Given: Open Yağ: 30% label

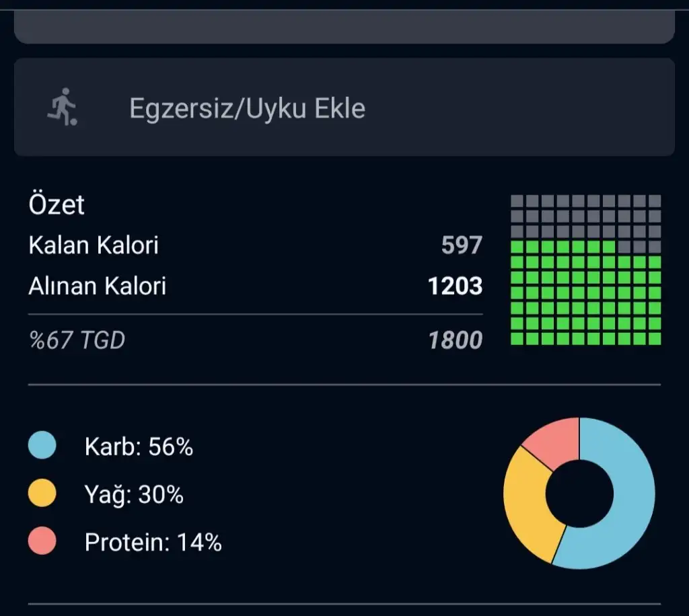Looking at the screenshot, I should pos(134,494).
